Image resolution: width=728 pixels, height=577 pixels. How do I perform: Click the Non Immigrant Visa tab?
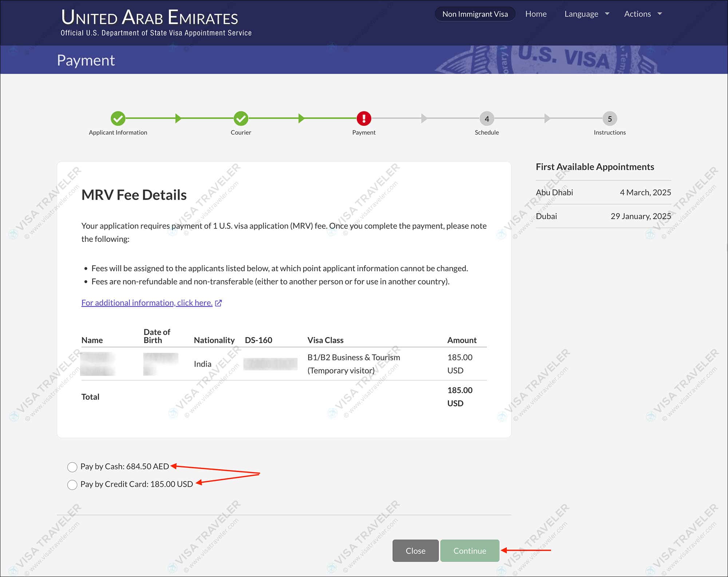(475, 14)
